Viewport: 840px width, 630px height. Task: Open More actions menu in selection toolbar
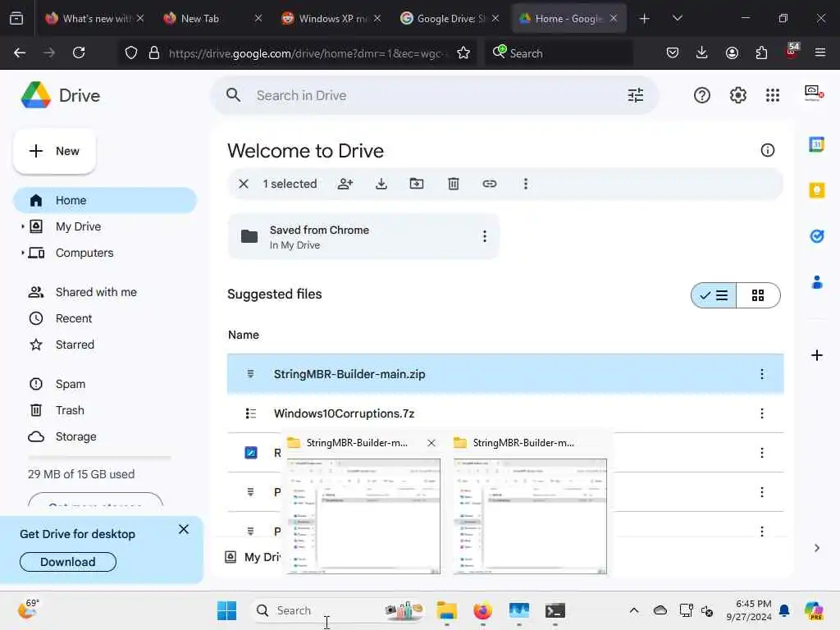(526, 184)
